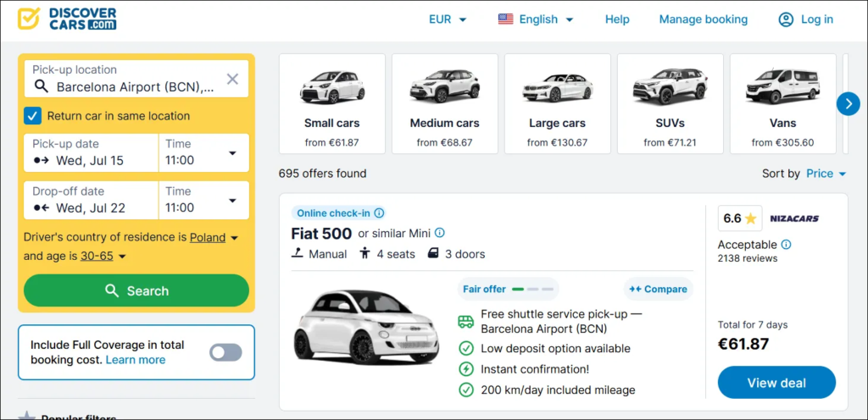
Task: Click the '695 offers found' text
Action: click(323, 174)
